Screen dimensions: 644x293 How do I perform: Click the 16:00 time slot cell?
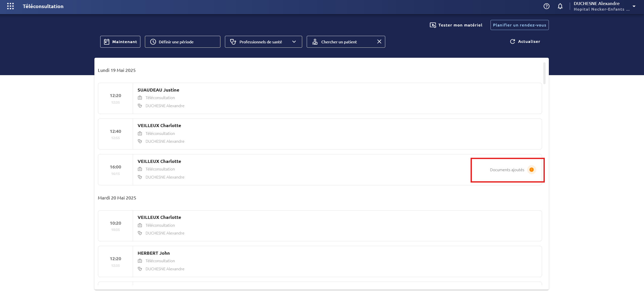(115, 170)
